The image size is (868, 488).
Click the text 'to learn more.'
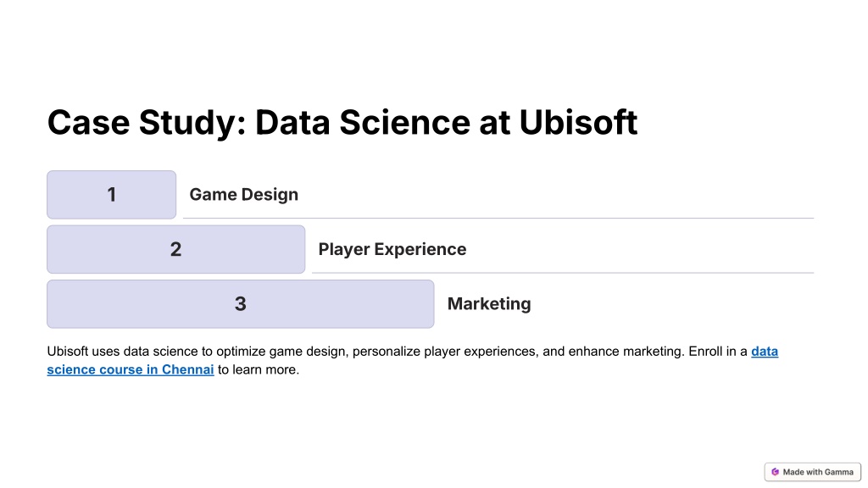(x=258, y=369)
